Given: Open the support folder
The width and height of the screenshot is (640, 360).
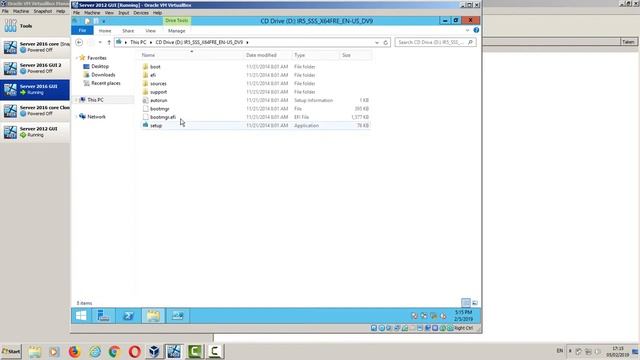Looking at the screenshot, I should pos(158,92).
